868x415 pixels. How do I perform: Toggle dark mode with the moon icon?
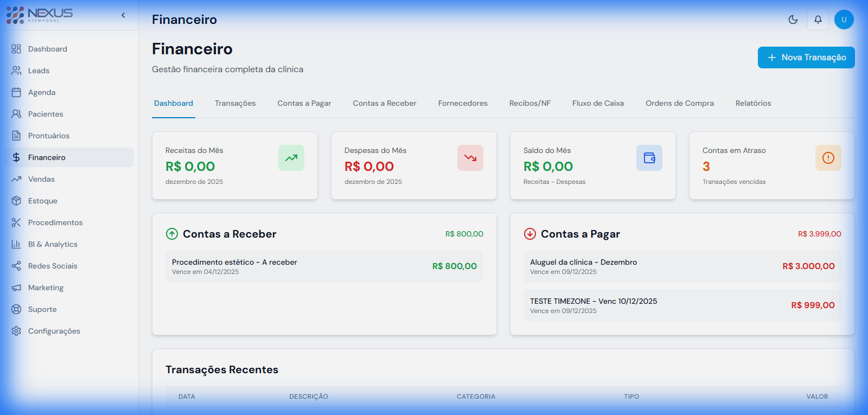click(793, 20)
